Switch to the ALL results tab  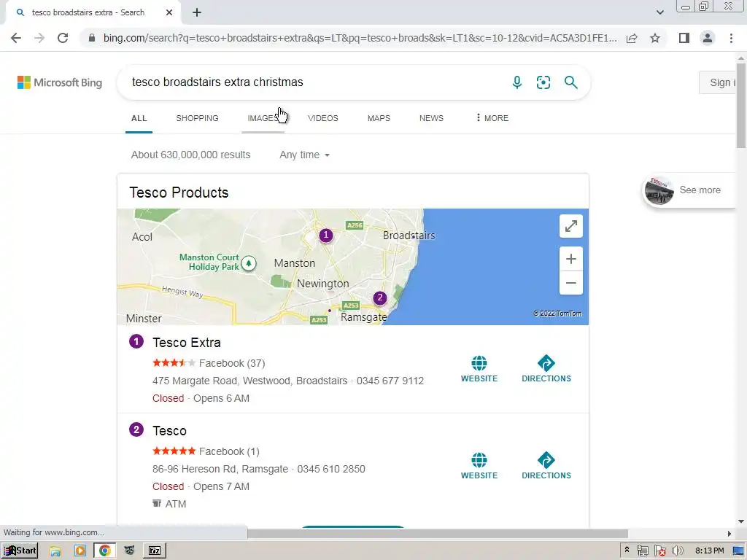139,118
